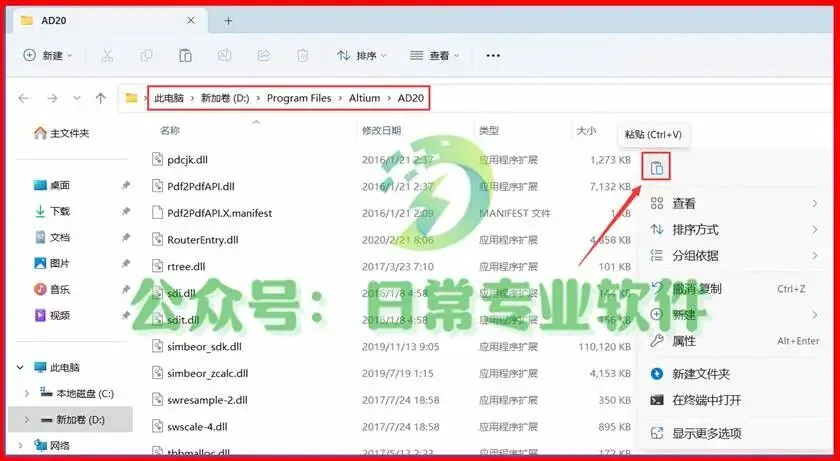This screenshot has height=461, width=840.
Task: Select the file Pdf2PdfAPI.dll
Action: click(201, 186)
